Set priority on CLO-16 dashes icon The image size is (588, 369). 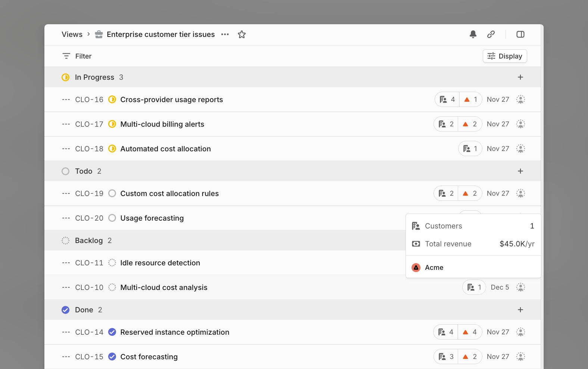tap(66, 100)
